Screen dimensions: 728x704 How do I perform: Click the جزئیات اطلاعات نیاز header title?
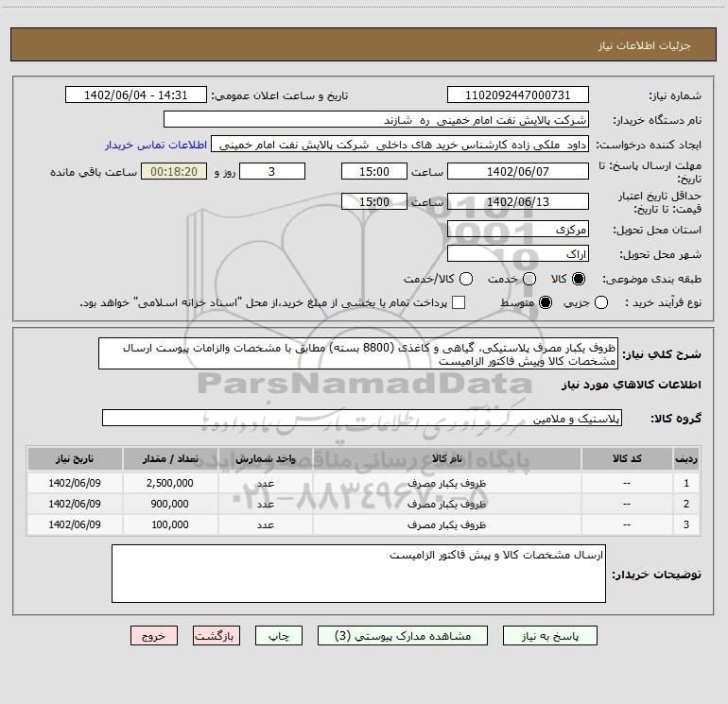645,45
